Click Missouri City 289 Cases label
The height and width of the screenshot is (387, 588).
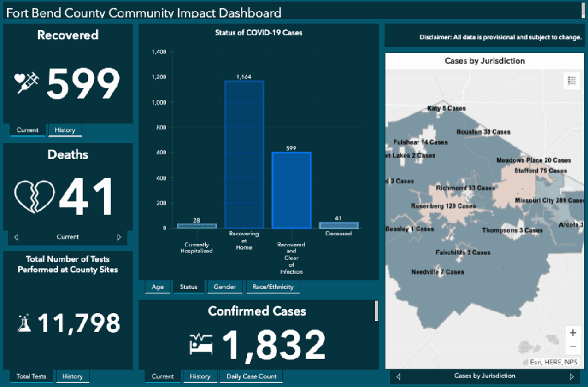click(549, 201)
